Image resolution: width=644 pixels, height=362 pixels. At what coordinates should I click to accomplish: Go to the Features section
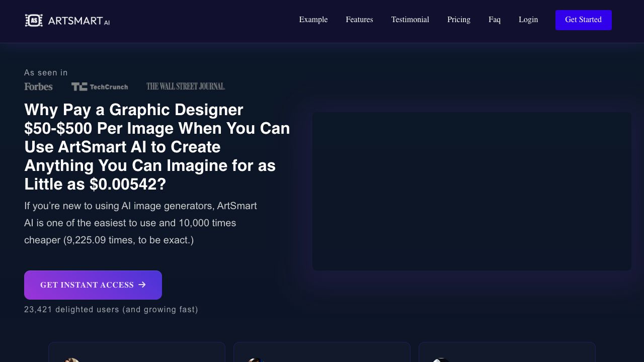pyautogui.click(x=359, y=20)
